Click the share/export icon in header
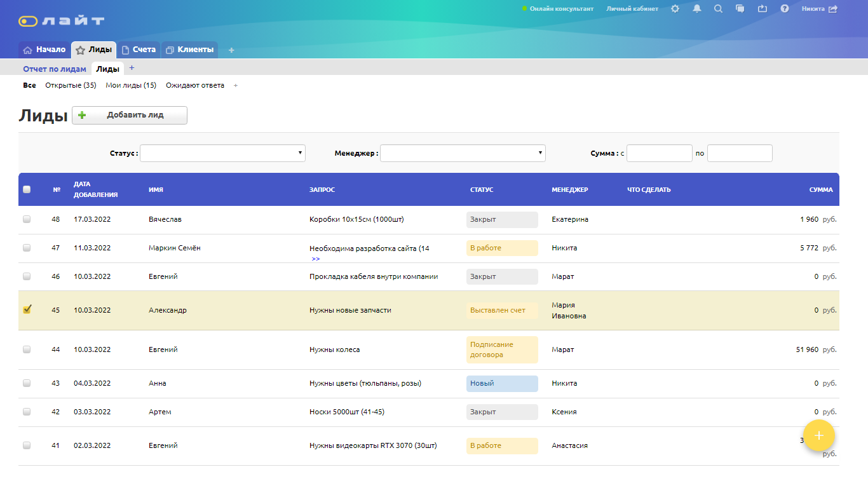 [763, 9]
